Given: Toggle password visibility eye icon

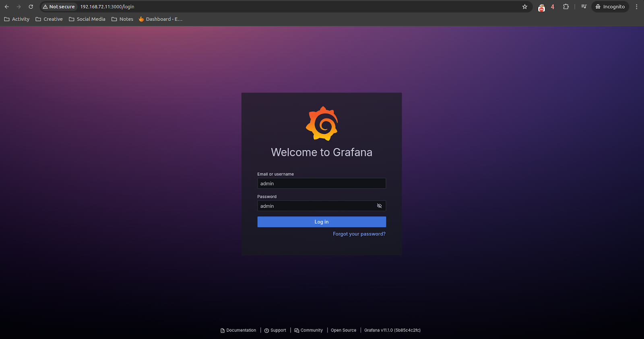Looking at the screenshot, I should click(379, 206).
